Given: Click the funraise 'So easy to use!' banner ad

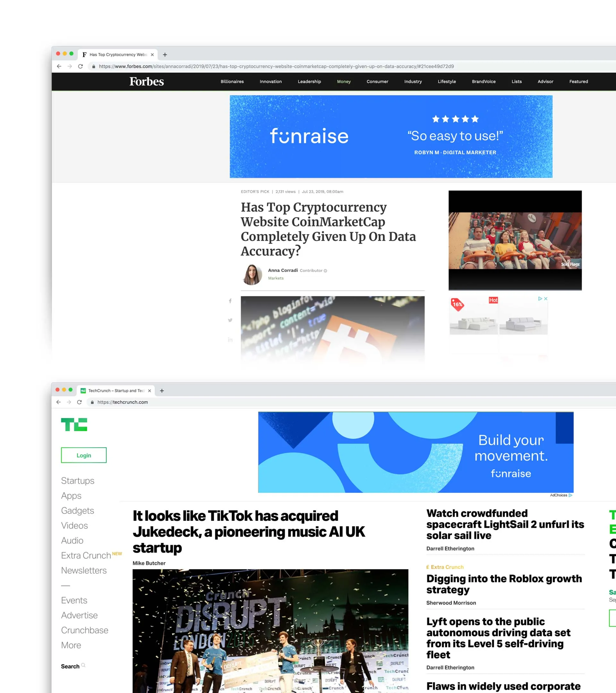Looking at the screenshot, I should pos(391,137).
